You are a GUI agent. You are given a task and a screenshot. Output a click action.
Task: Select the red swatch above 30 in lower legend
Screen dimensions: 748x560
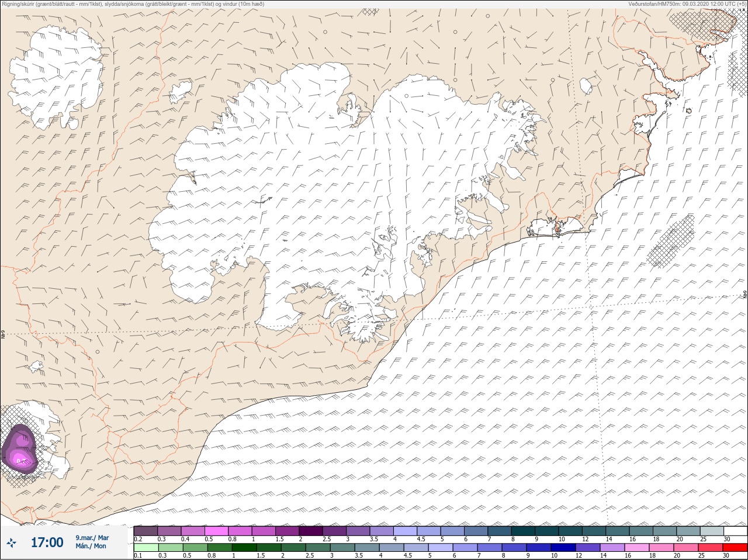735,548
